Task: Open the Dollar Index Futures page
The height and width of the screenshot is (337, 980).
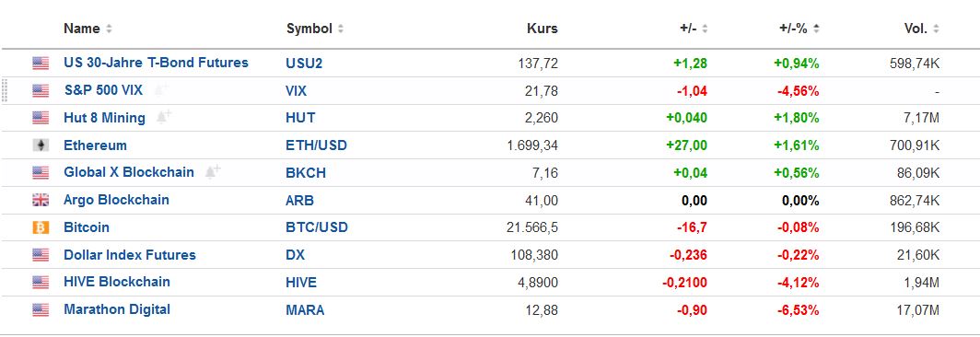Action: click(x=129, y=255)
